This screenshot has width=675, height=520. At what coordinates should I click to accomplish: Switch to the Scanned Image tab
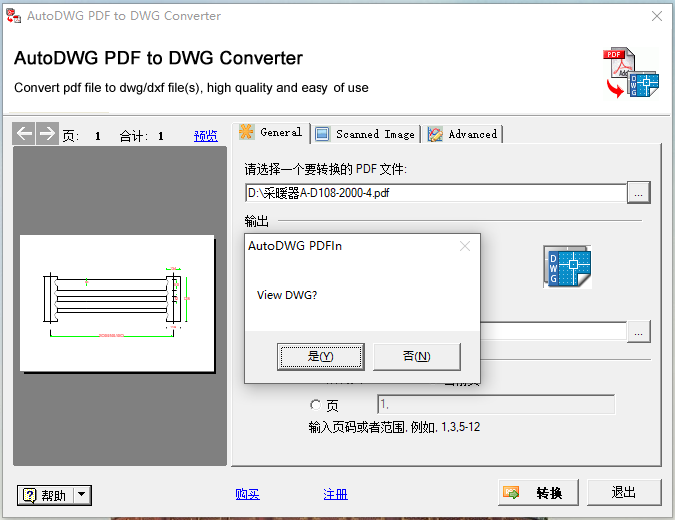[365, 134]
